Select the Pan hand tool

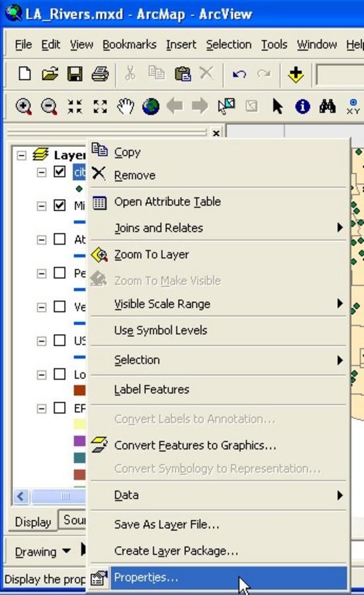[x=125, y=107]
